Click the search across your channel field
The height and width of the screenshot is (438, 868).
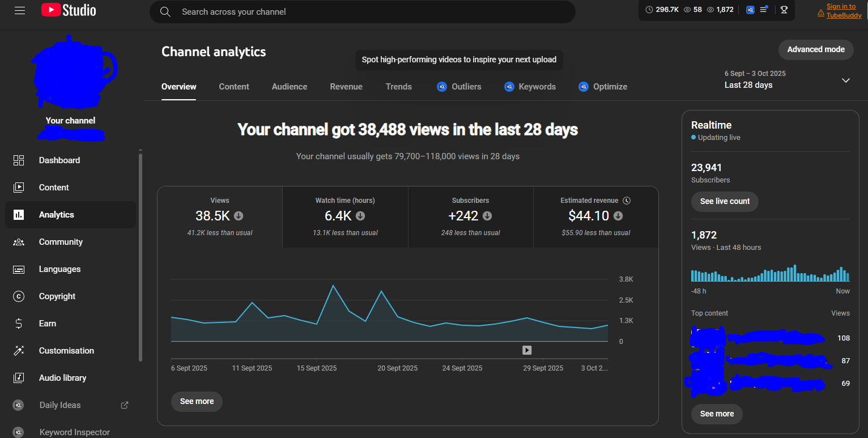363,12
